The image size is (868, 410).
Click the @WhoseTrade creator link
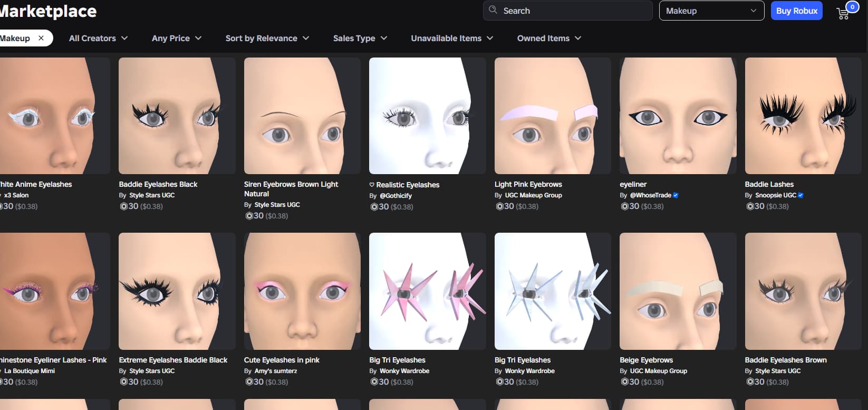click(x=650, y=195)
